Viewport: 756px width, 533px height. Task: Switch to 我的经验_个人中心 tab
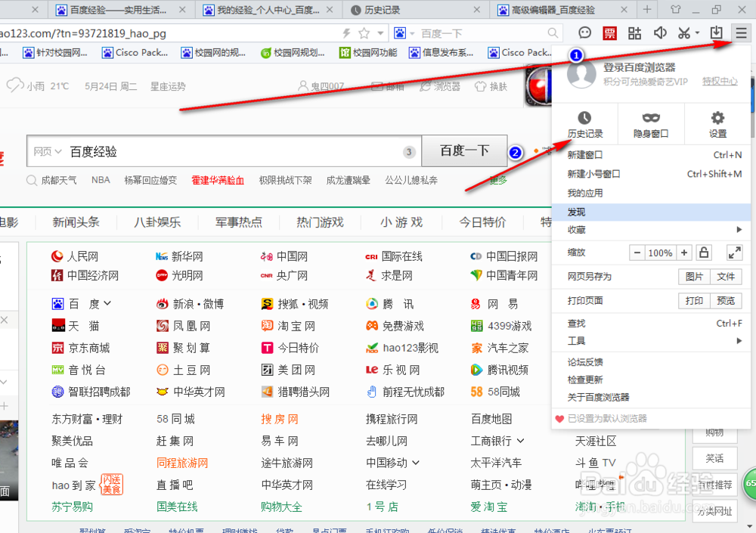[269, 10]
